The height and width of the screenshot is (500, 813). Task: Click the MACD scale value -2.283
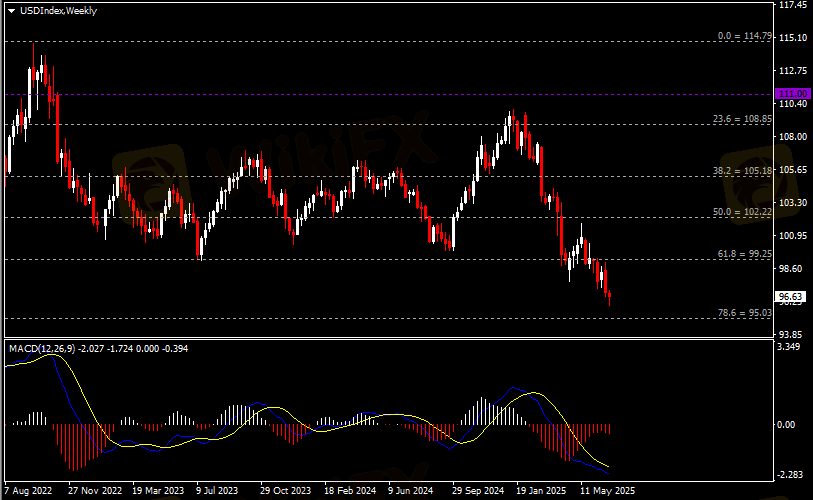[x=788, y=475]
